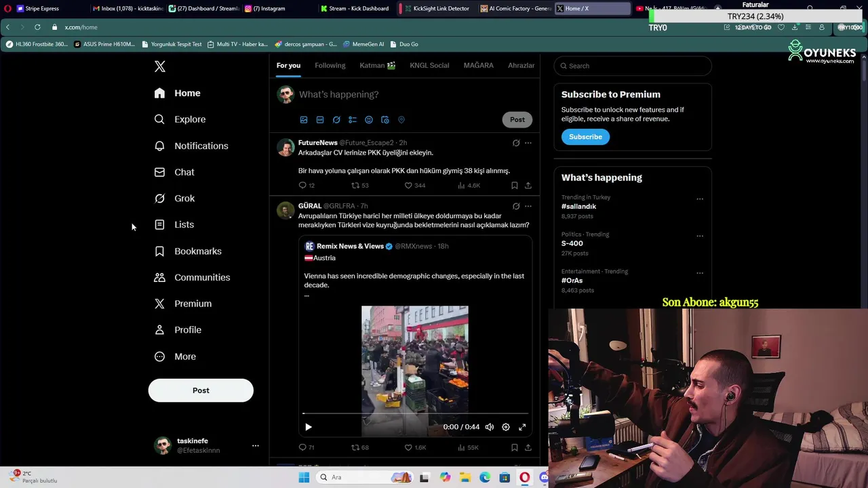The height and width of the screenshot is (488, 868).
Task: Expand the More menu in sidebar
Action: pos(176,357)
